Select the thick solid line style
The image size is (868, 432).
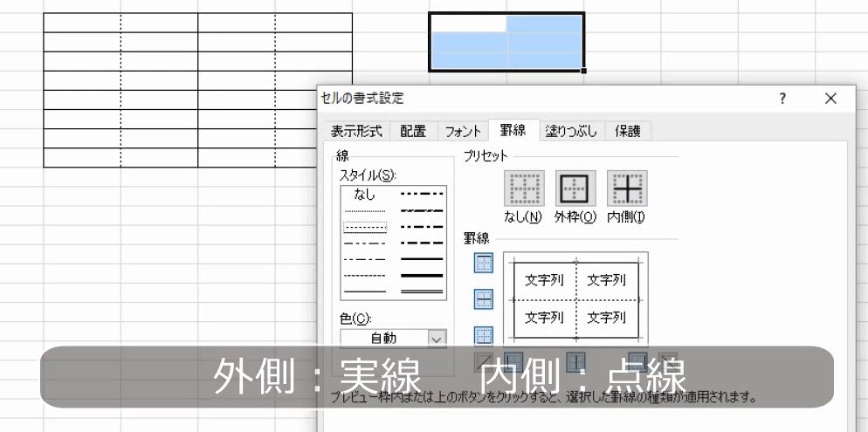(x=422, y=276)
